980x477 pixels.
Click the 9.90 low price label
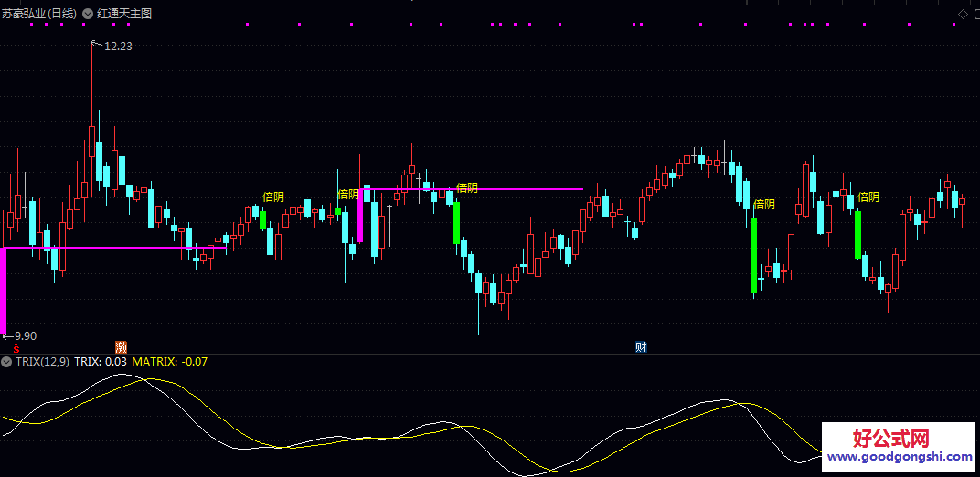click(26, 336)
